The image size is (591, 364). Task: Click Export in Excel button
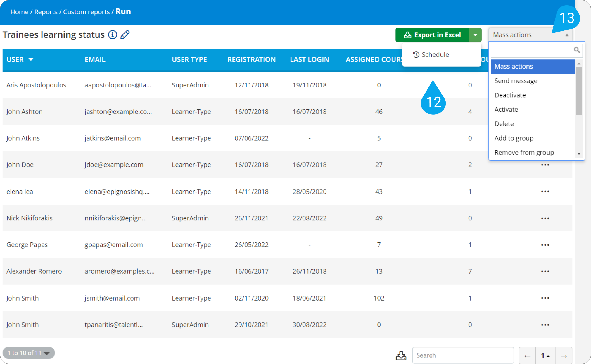432,35
